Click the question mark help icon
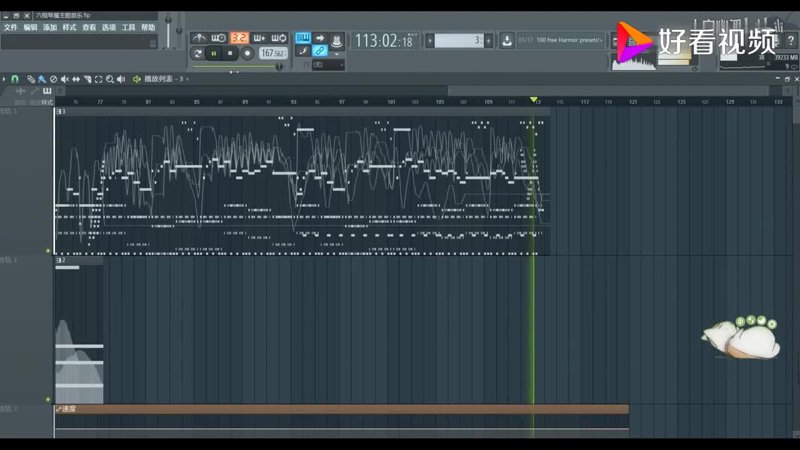The height and width of the screenshot is (450, 800). [790, 40]
